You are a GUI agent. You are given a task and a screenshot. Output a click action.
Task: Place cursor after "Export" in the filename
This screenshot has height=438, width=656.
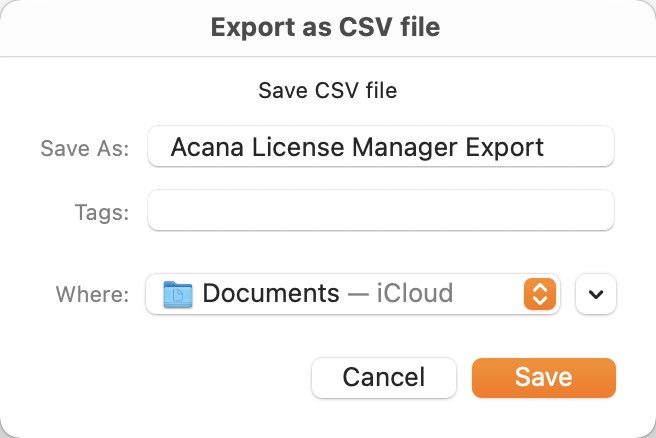point(545,147)
